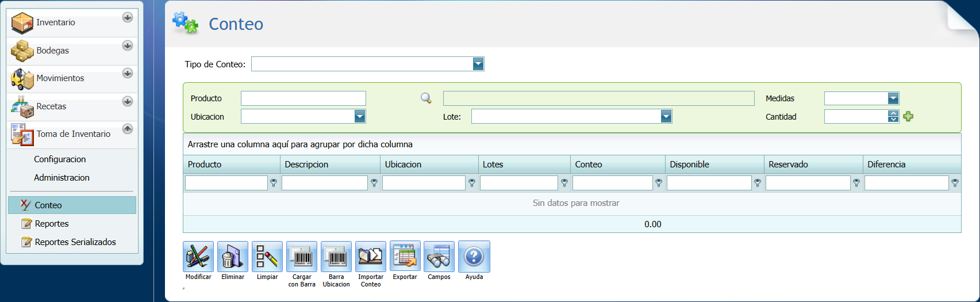Click the Limpiar toolbar icon
The width and height of the screenshot is (980, 302).
[267, 257]
